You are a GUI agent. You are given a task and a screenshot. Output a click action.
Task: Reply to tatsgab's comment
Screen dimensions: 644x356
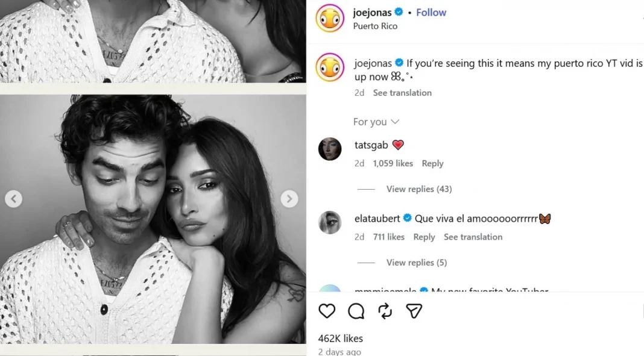coord(432,163)
